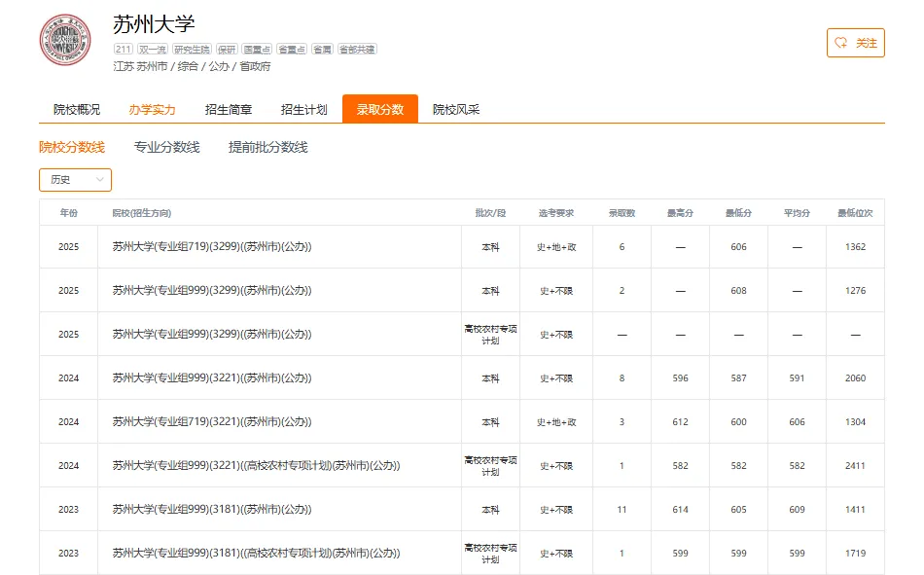Click 苏州大学(专业组719)(3221) row name

coord(212,421)
